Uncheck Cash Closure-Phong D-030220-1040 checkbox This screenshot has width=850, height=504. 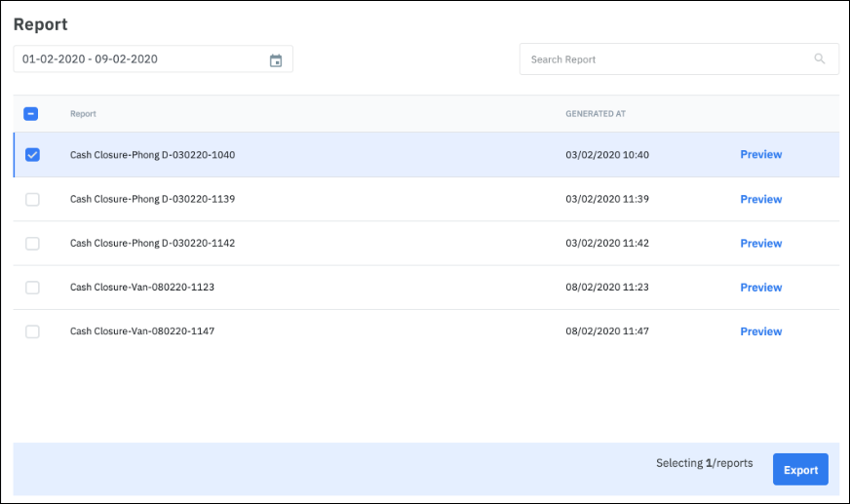coord(32,155)
